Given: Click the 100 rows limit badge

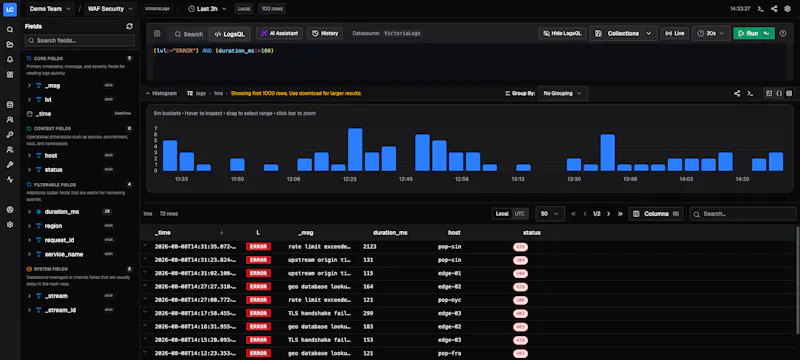Looking at the screenshot, I should pos(273,9).
